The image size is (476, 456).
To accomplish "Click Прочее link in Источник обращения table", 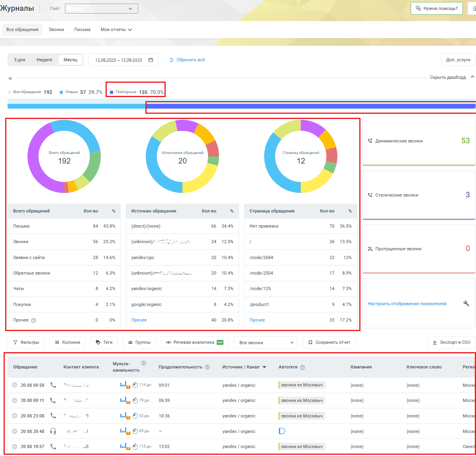I will (x=139, y=320).
